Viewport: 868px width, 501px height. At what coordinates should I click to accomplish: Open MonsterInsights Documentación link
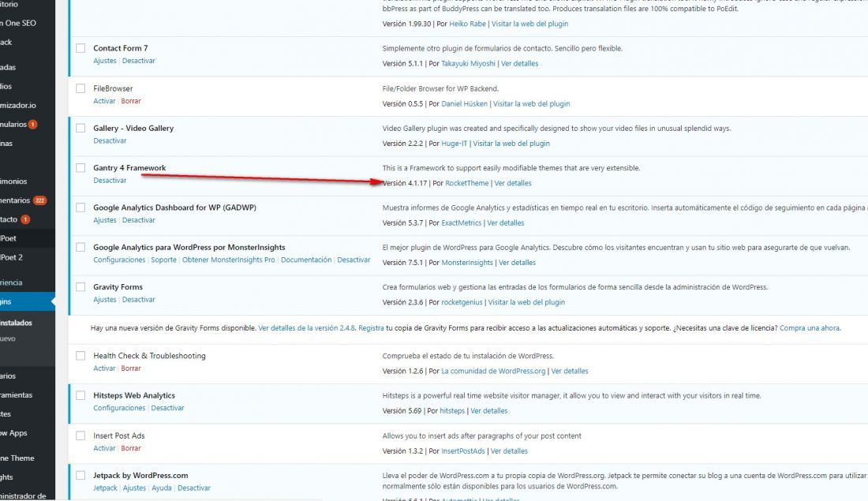click(306, 260)
